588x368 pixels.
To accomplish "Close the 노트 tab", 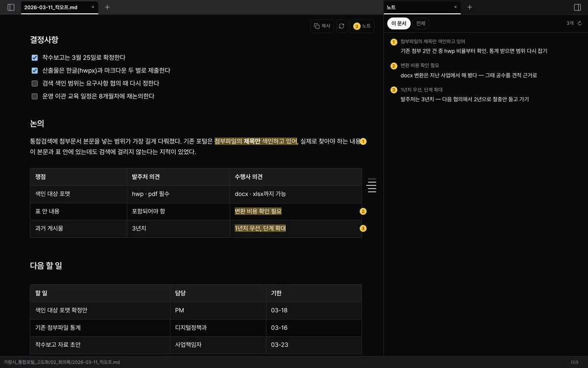I will (455, 7).
